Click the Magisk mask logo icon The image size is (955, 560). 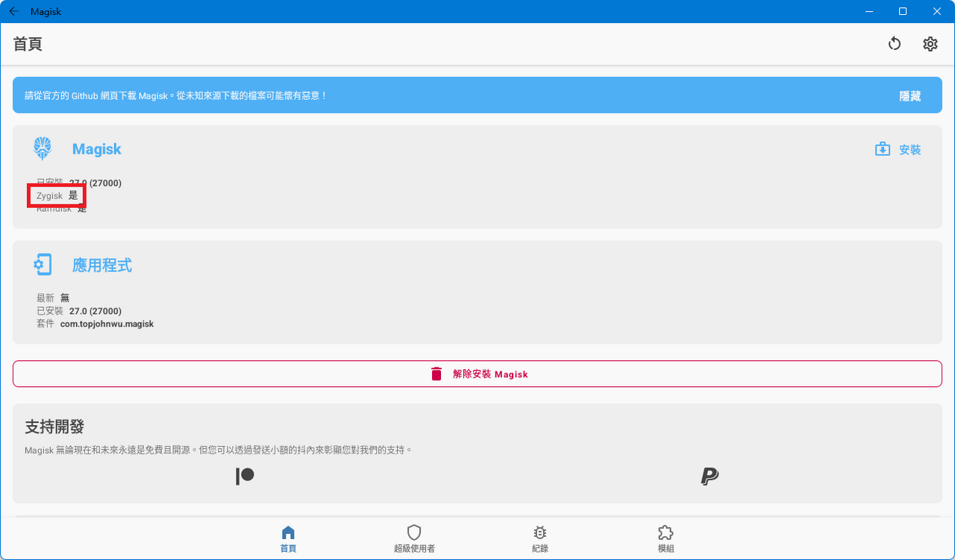(43, 148)
